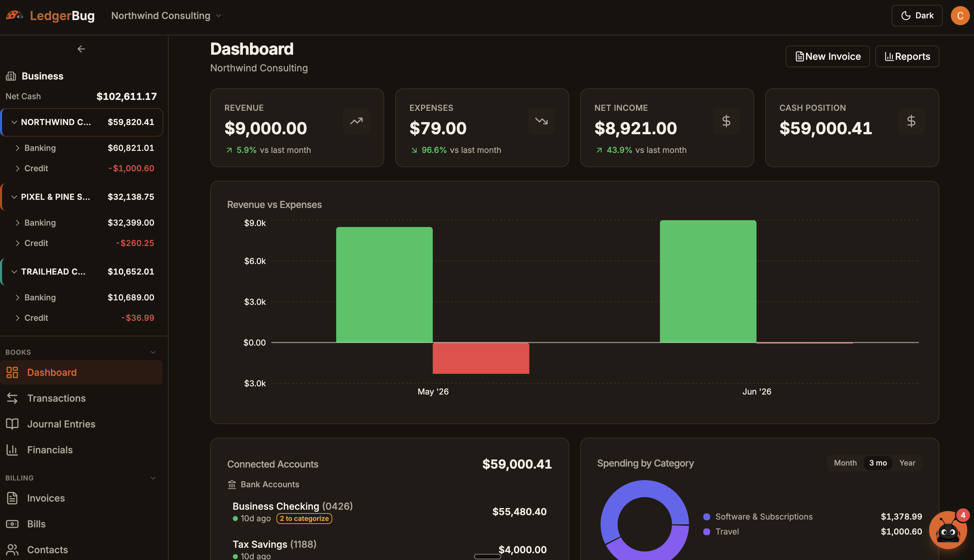This screenshot has width=974, height=560.
Task: Select Year range for Spending by Category
Action: click(x=907, y=463)
